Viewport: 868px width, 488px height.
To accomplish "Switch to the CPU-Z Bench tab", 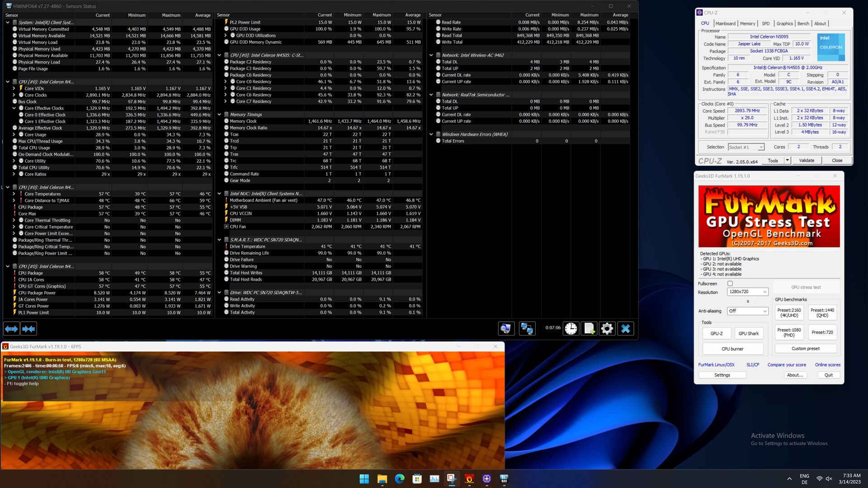I will (x=803, y=23).
